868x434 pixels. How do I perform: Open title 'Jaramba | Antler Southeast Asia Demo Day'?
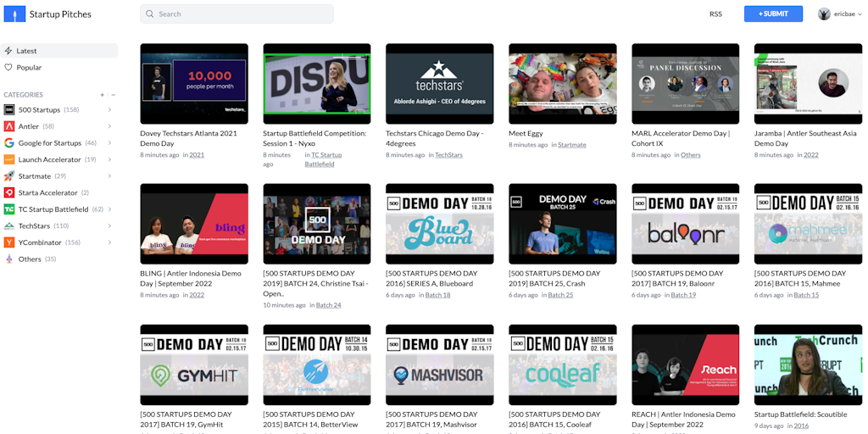(x=805, y=138)
